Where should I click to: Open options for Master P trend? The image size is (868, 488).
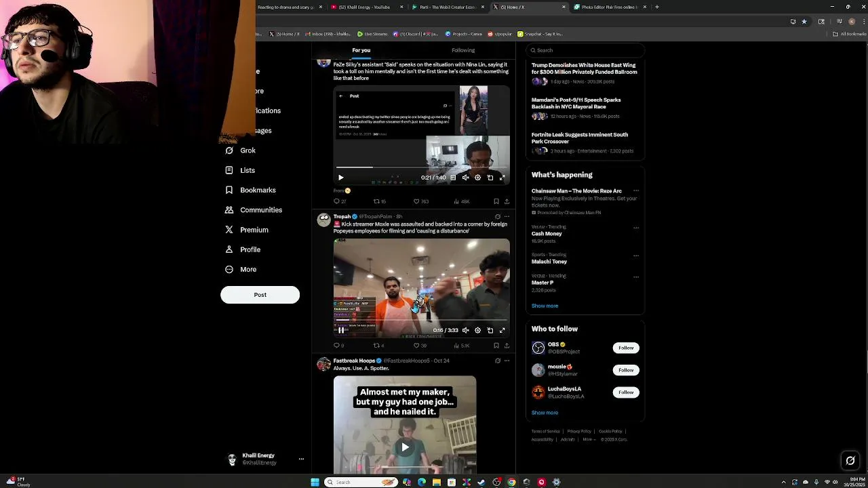pos(636,277)
